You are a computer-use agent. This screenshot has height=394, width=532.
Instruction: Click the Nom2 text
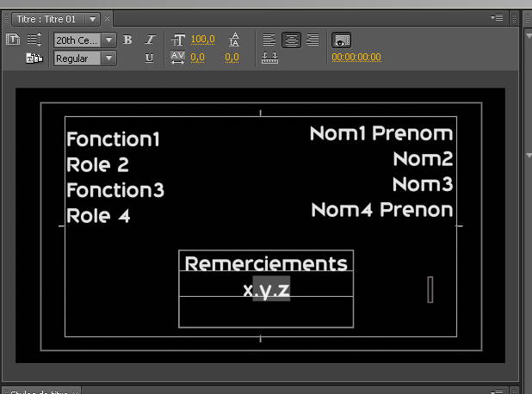[423, 158]
